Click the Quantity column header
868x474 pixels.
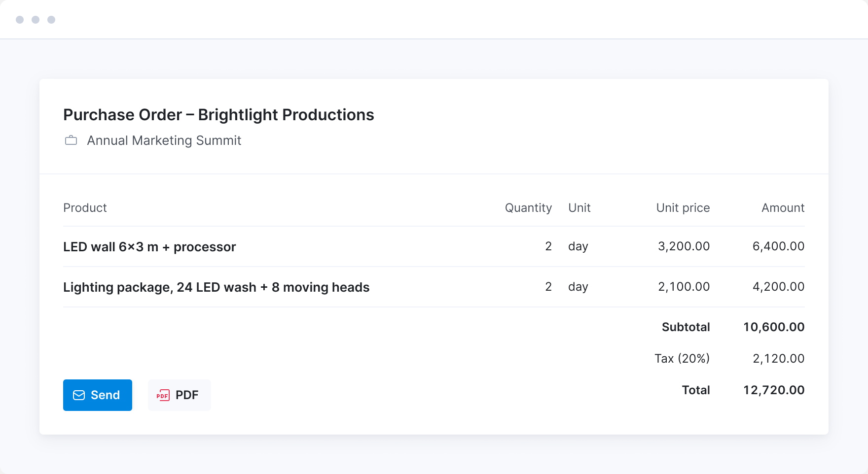528,208
